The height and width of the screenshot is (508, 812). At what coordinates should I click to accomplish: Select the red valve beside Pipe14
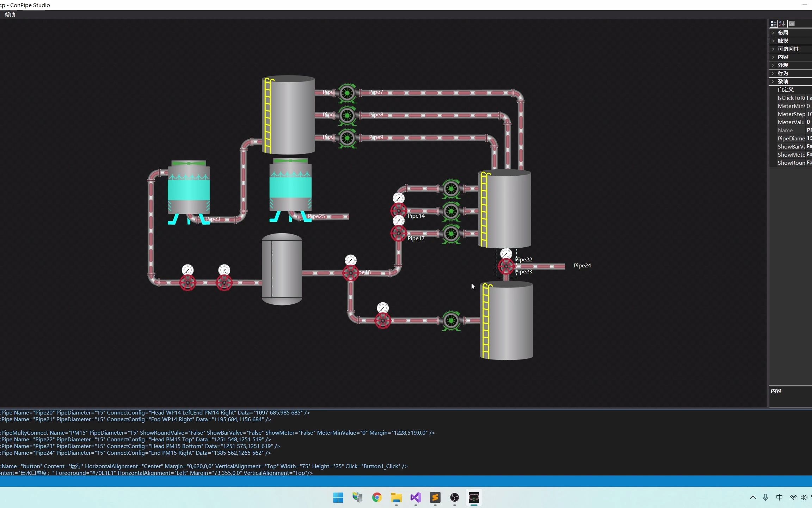coord(399,211)
